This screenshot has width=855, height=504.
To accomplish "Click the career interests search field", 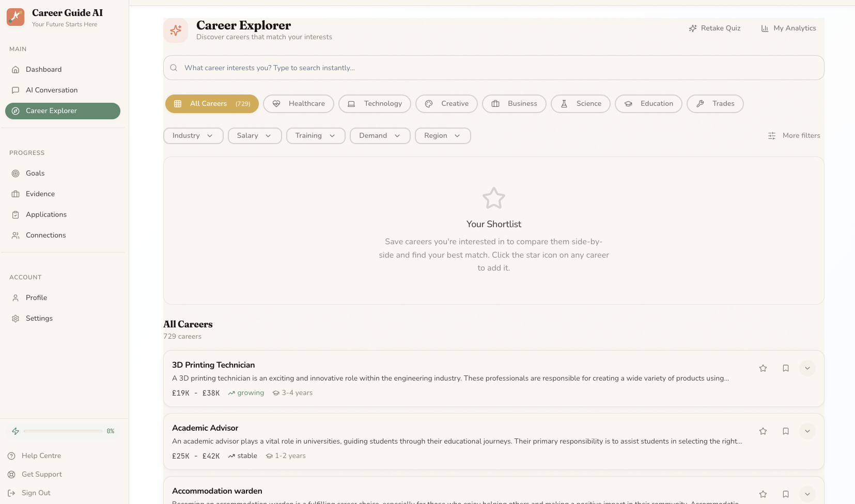I will pos(493,67).
